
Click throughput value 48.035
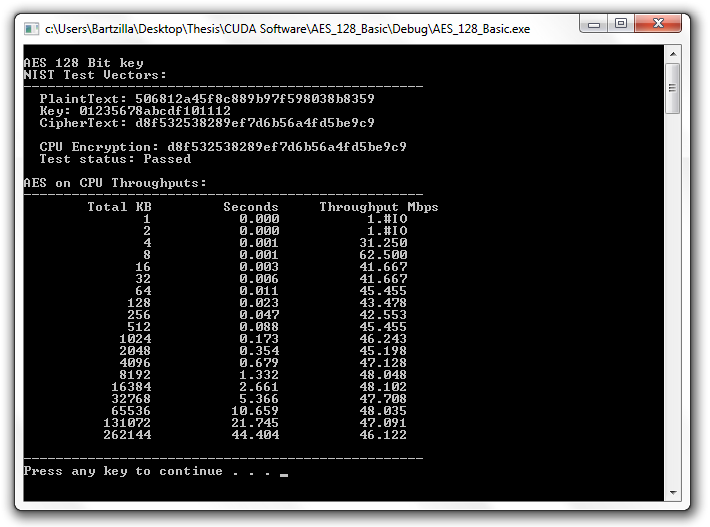(x=383, y=411)
